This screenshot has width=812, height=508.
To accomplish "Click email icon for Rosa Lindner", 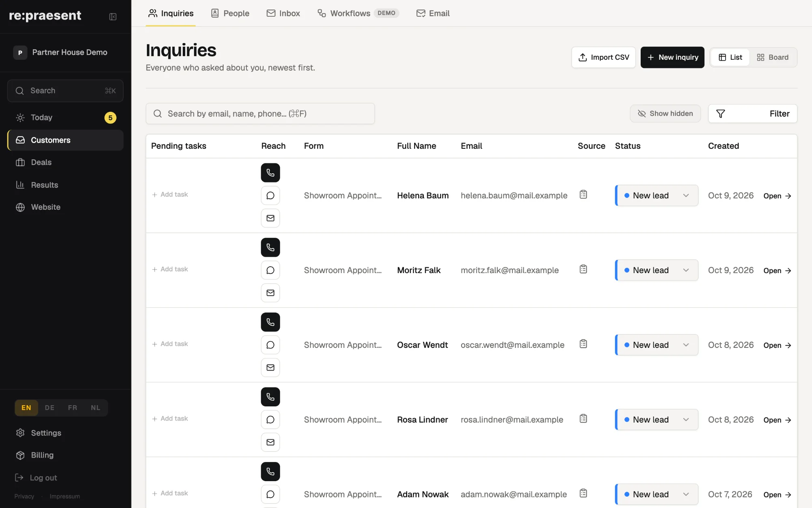I will [270, 442].
